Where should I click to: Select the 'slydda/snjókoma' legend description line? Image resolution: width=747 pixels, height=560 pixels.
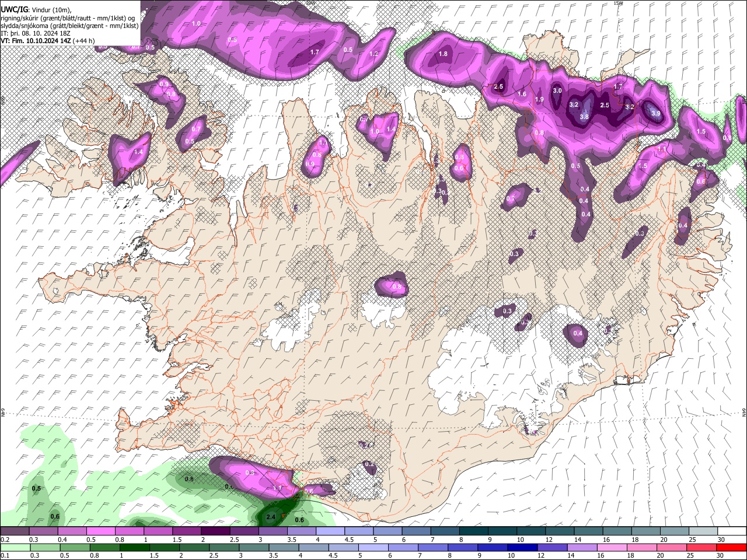[x=69, y=26]
